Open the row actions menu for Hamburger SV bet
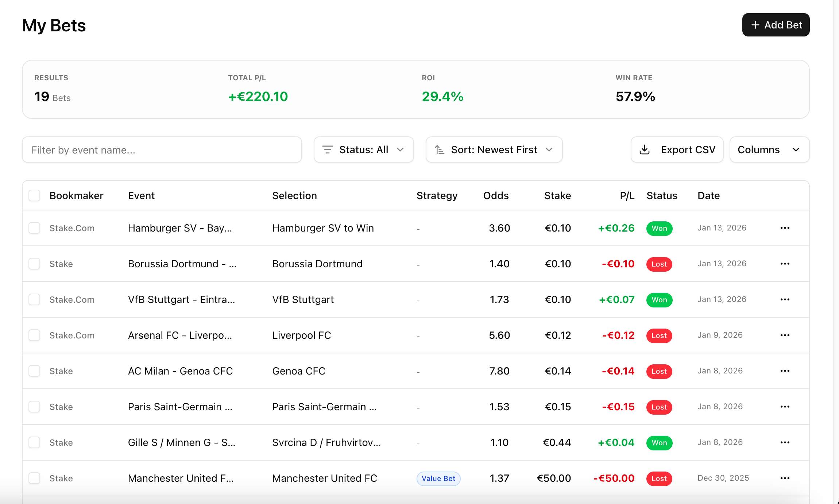Image resolution: width=839 pixels, height=504 pixels. click(785, 228)
